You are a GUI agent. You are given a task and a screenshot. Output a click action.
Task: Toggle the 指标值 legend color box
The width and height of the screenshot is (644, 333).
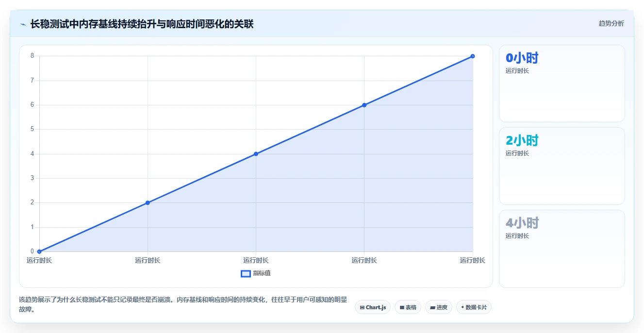(x=246, y=273)
